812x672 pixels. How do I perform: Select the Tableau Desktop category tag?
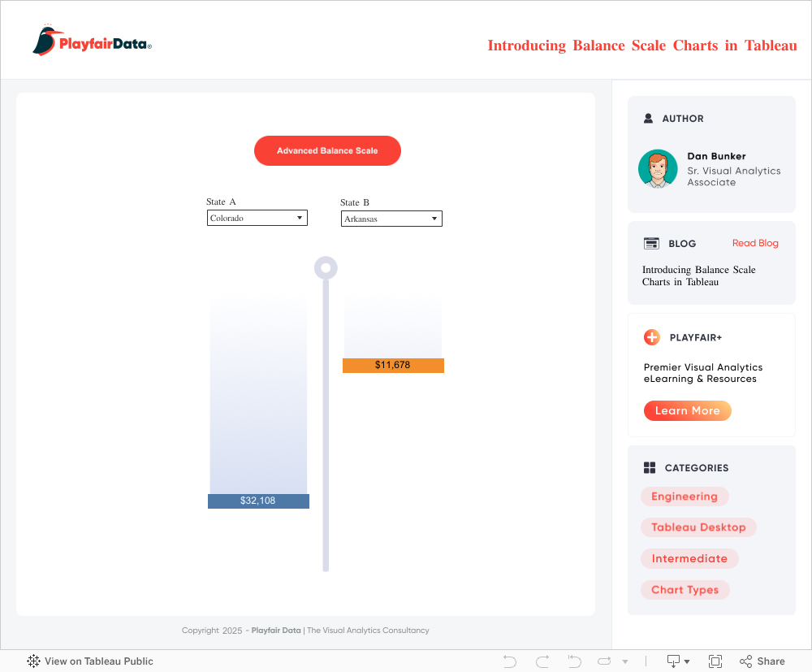[698, 527]
